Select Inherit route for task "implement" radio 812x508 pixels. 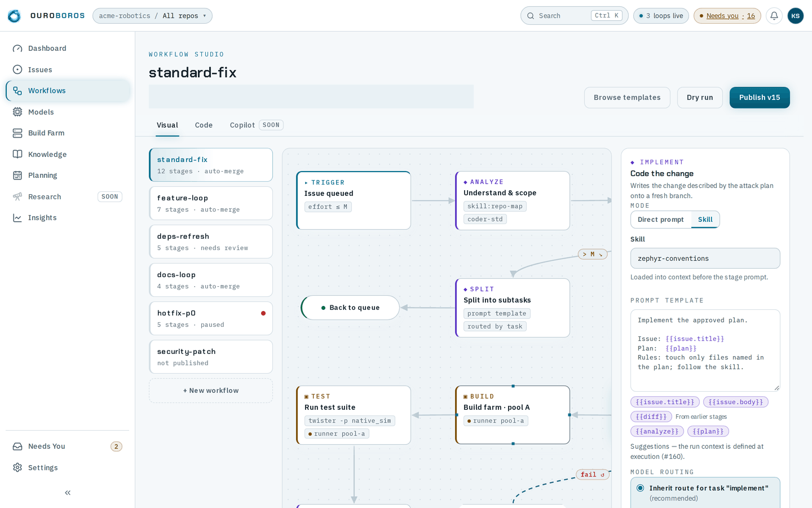[x=641, y=488]
